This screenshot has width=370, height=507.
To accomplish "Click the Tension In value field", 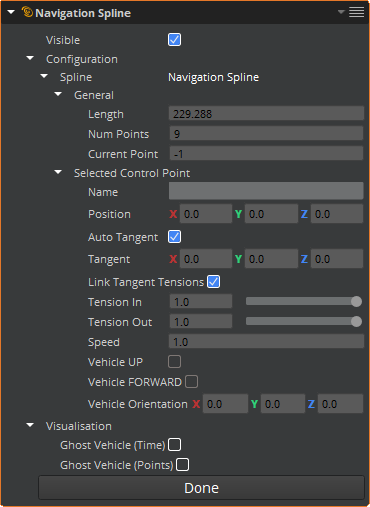I will tap(201, 302).
